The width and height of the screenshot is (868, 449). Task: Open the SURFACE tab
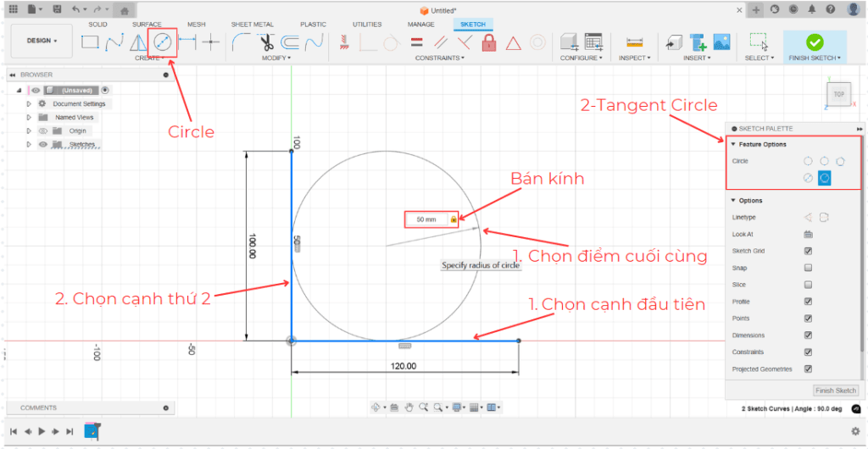click(x=147, y=25)
